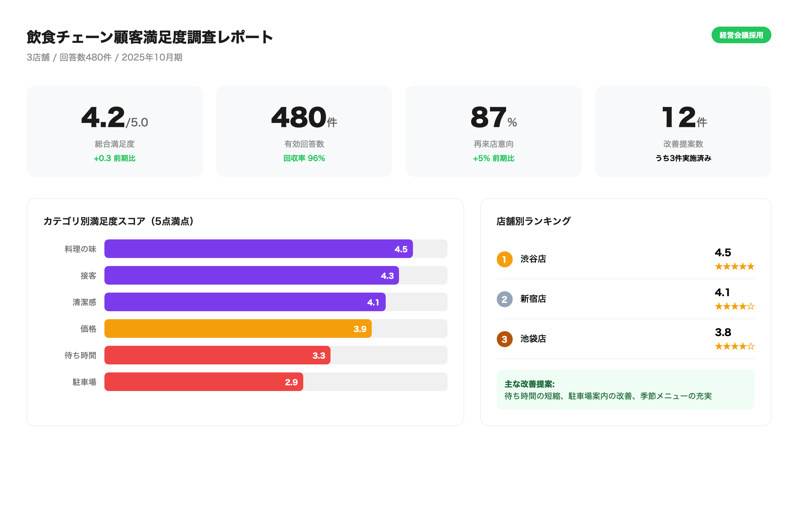Screen dimensions: 798x532
Task: Select the empty star in 池袋店 rating
Action: (751, 346)
